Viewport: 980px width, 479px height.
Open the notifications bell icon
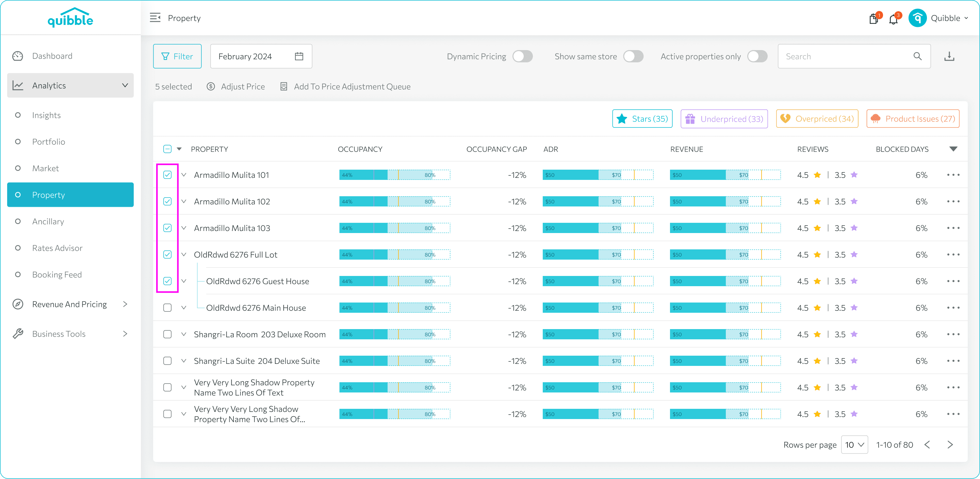coord(893,19)
